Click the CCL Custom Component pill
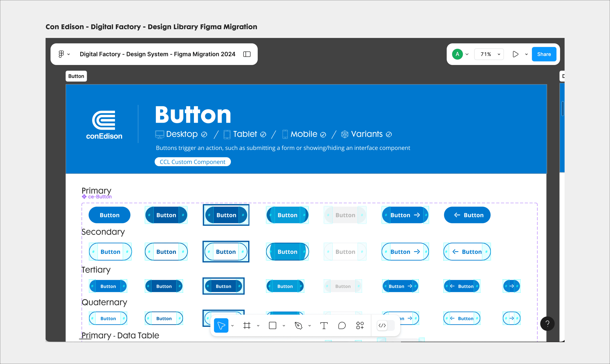Image resolution: width=610 pixels, height=364 pixels. (192, 162)
